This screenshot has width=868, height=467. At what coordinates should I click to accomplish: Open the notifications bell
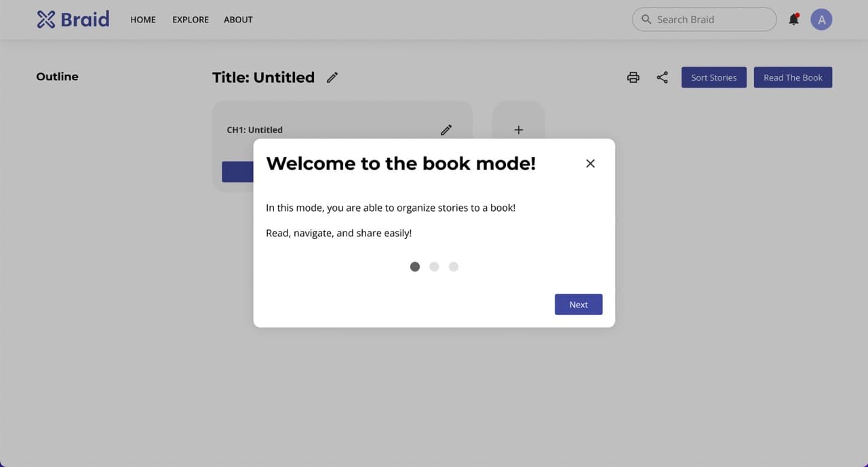click(793, 19)
